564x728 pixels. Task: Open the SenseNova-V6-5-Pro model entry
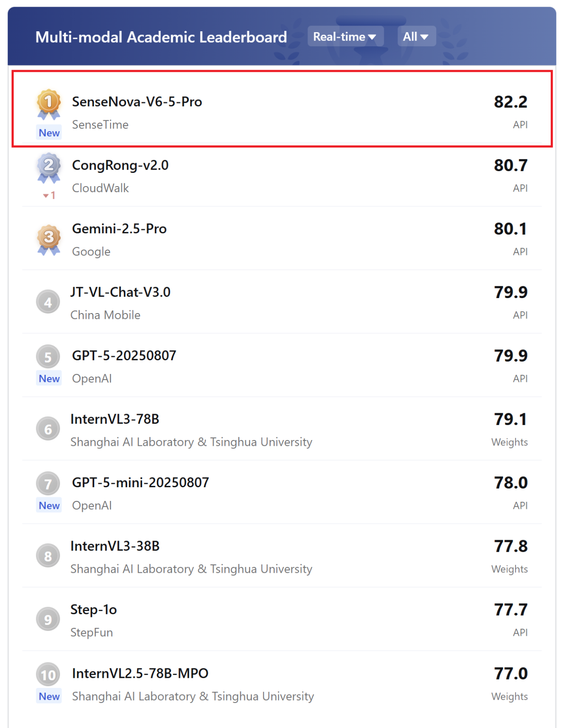coord(282,109)
